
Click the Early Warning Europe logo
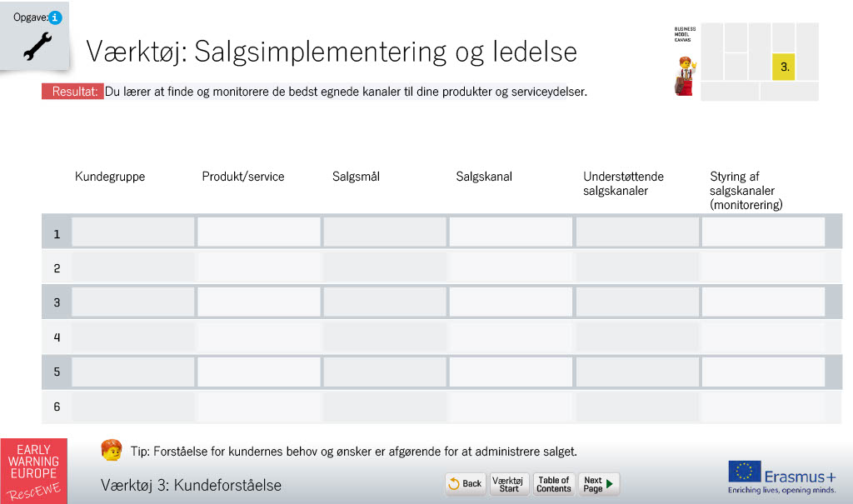point(33,471)
